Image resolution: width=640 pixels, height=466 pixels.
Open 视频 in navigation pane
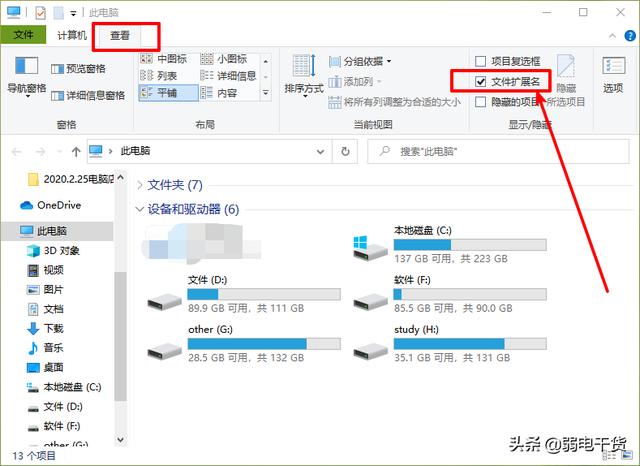click(x=46, y=270)
